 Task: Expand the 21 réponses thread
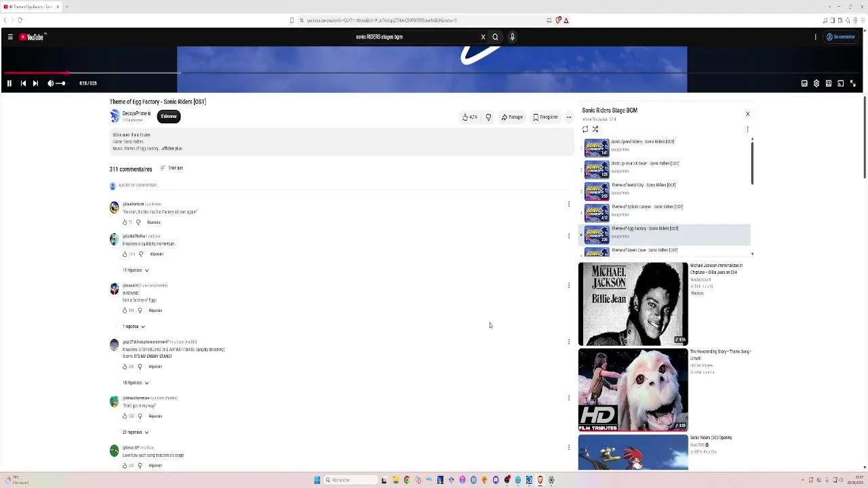tap(136, 432)
